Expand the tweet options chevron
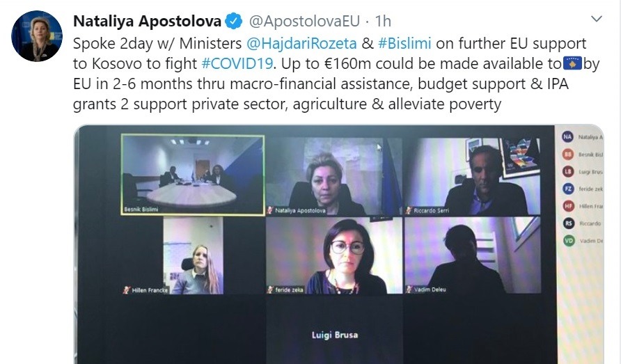Screen dimensions: 621x364 597,18
